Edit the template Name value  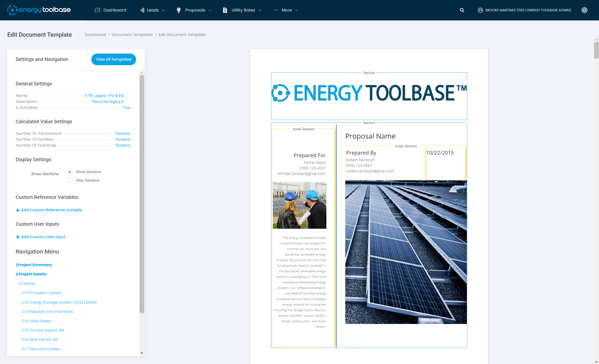[x=108, y=96]
